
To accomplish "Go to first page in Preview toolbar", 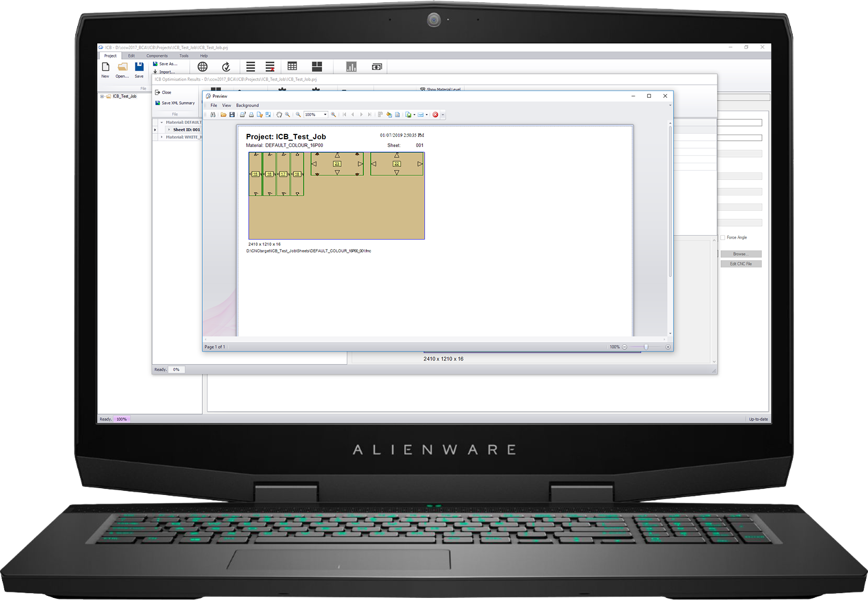I will tap(344, 115).
